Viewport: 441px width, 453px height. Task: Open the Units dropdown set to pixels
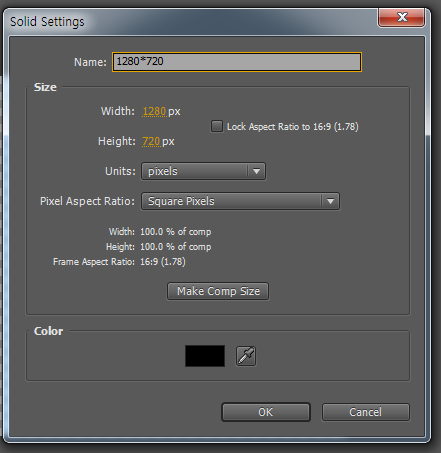click(203, 171)
